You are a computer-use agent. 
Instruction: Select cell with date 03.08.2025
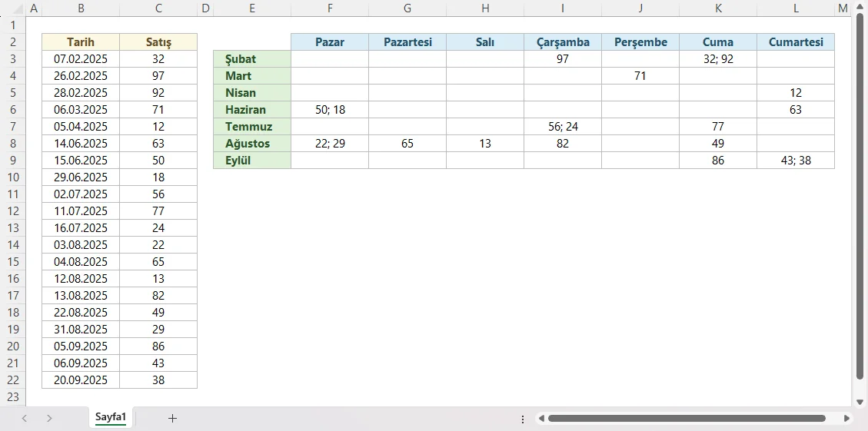(x=81, y=244)
